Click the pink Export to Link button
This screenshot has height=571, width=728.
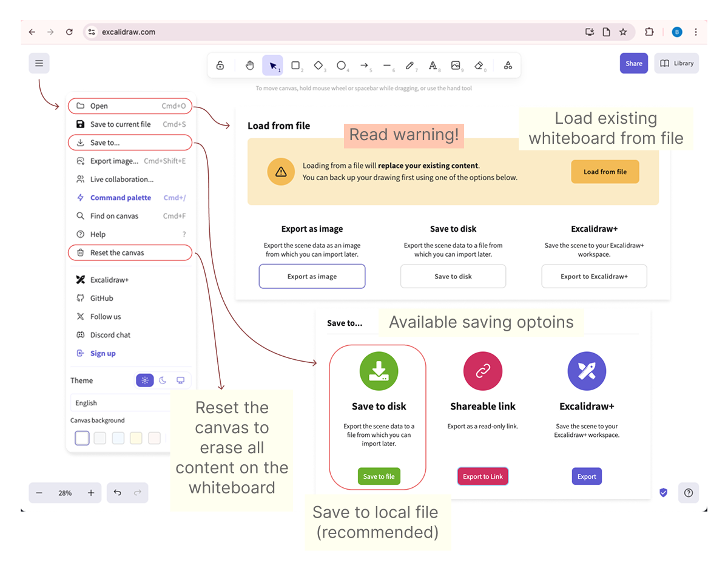coord(483,476)
